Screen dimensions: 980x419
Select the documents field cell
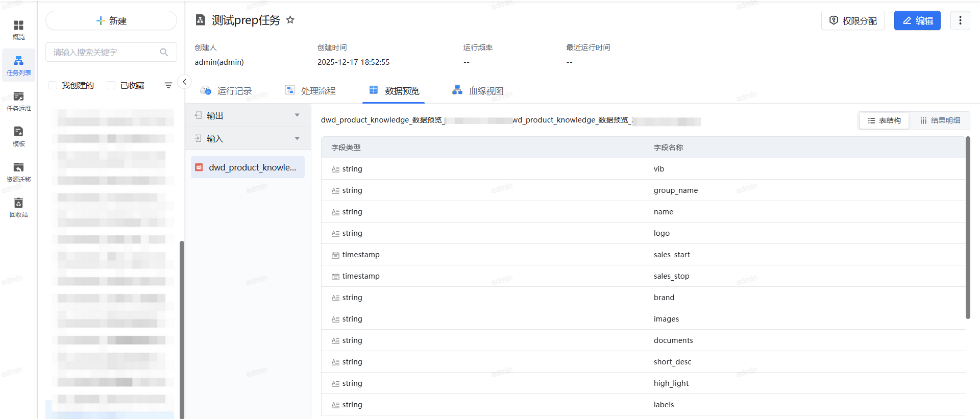point(673,340)
